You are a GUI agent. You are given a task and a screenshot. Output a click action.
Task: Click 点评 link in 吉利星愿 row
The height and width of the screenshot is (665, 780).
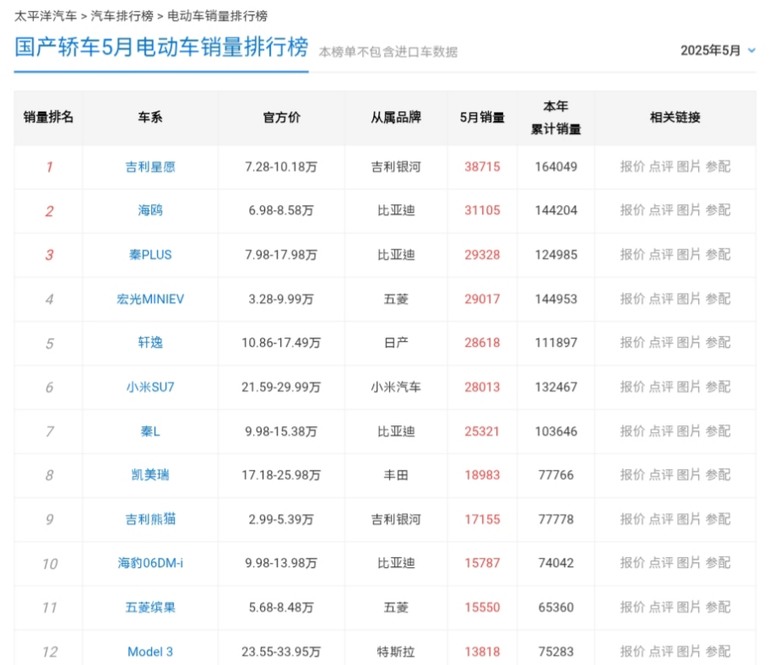click(661, 167)
